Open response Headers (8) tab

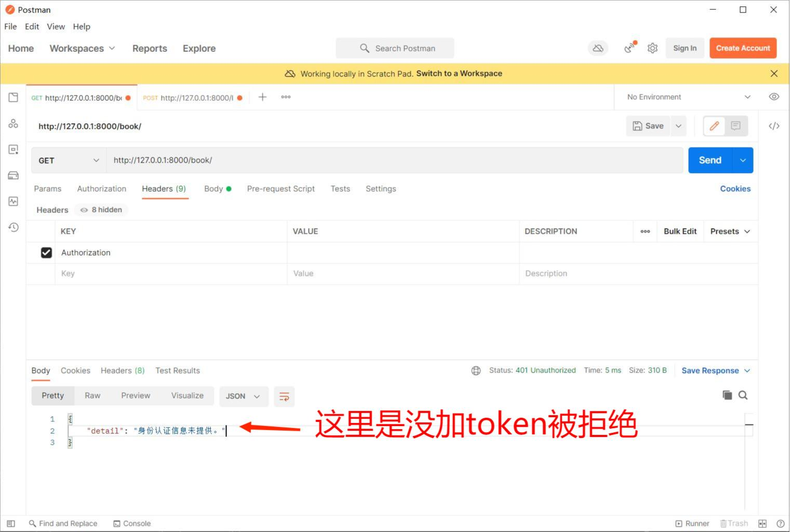(x=123, y=370)
